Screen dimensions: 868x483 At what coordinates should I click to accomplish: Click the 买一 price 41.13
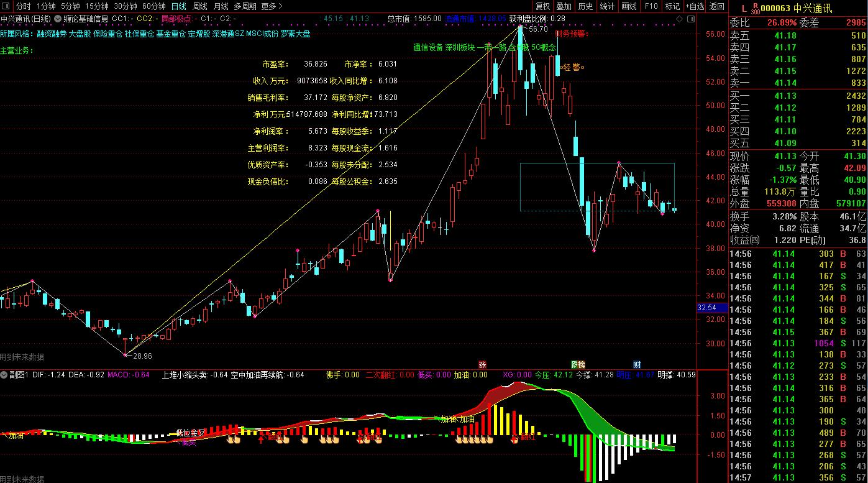(785, 96)
